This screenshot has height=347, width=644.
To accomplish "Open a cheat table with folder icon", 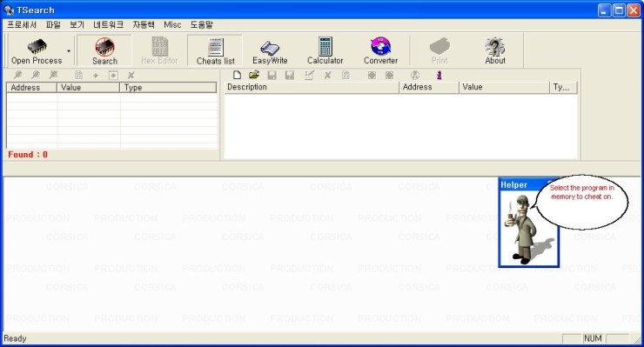I will click(254, 75).
